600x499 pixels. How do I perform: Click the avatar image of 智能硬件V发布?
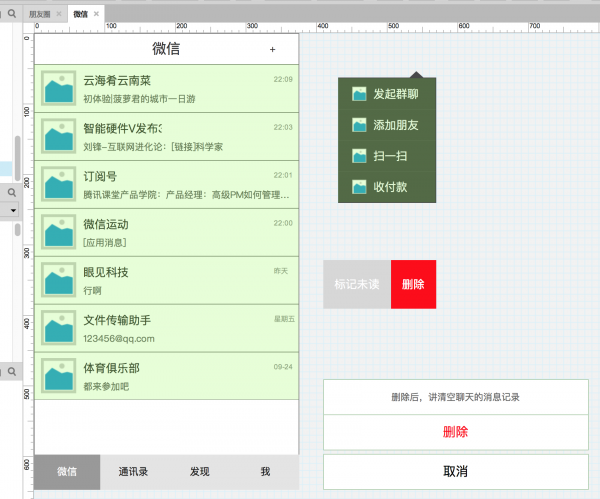(59, 136)
